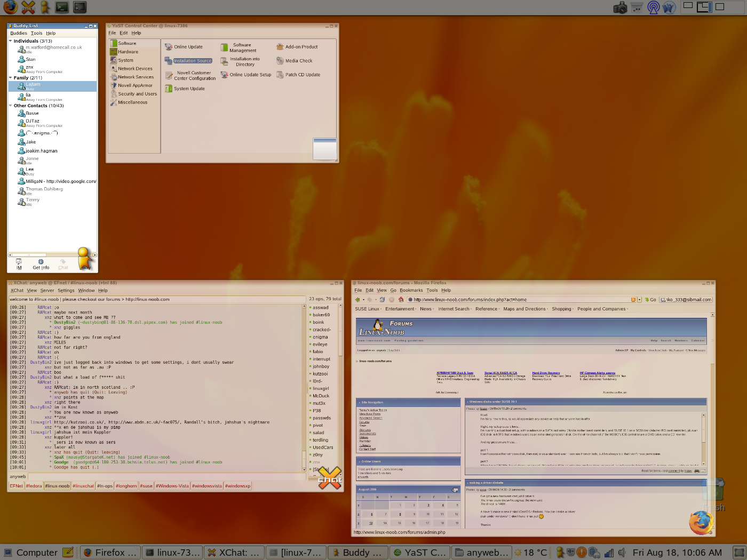Viewport: 747px width, 560px height.
Task: Click the volume icon in bottom panel
Action: (x=622, y=553)
